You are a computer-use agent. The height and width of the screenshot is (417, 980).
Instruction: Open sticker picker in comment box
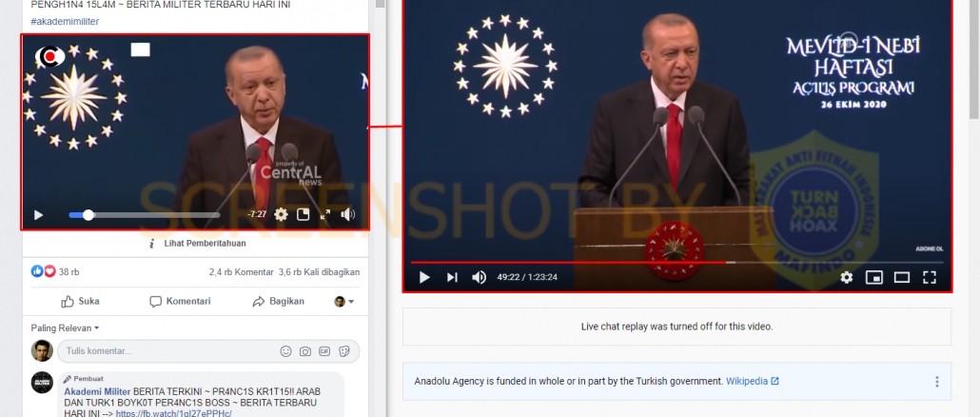point(343,351)
